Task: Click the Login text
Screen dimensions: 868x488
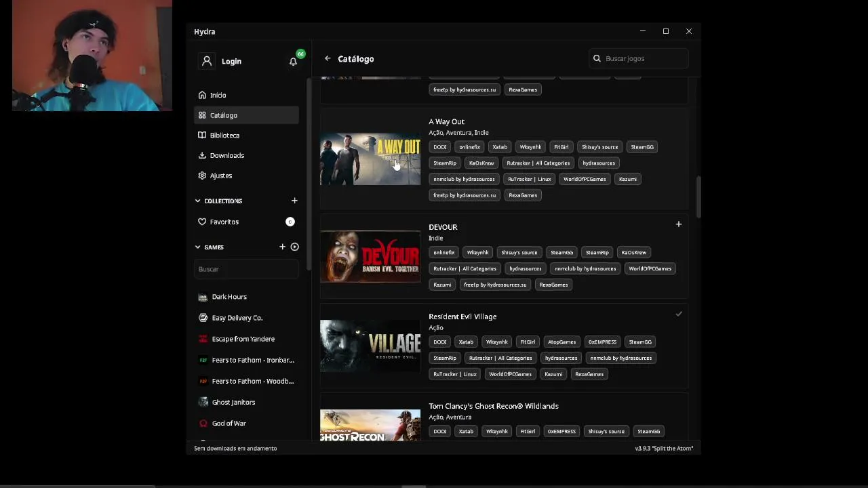Action: pyautogui.click(x=231, y=62)
